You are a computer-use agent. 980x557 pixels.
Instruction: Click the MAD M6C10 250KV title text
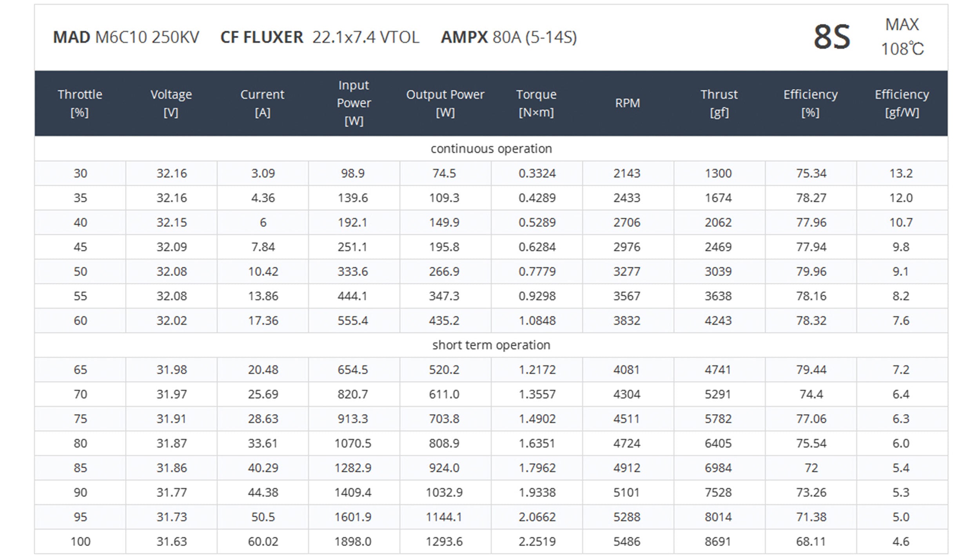click(x=126, y=37)
